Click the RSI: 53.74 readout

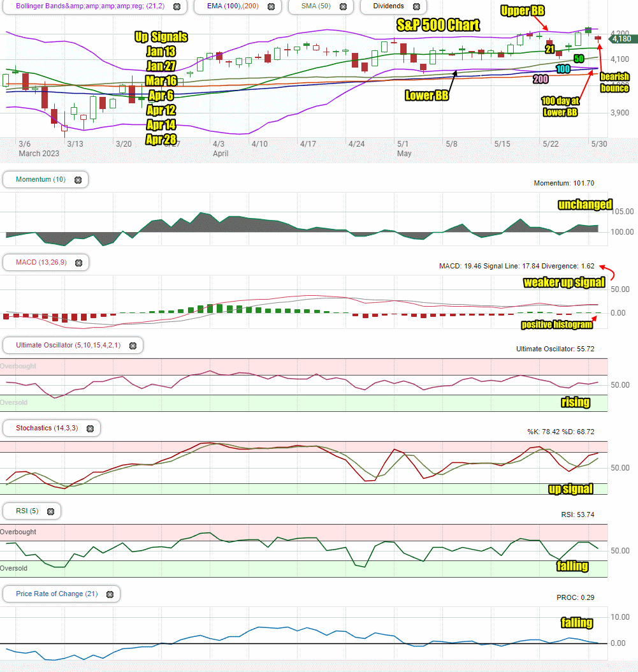pos(577,515)
